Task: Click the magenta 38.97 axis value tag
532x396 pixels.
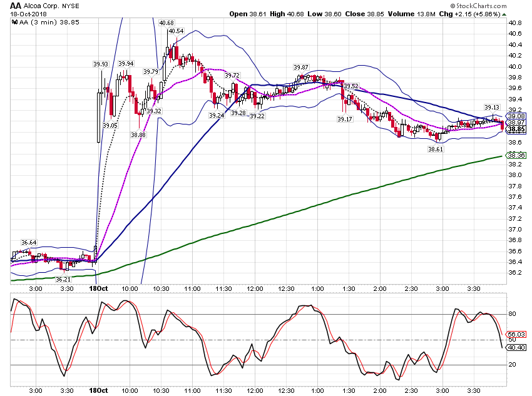Action: 516,123
